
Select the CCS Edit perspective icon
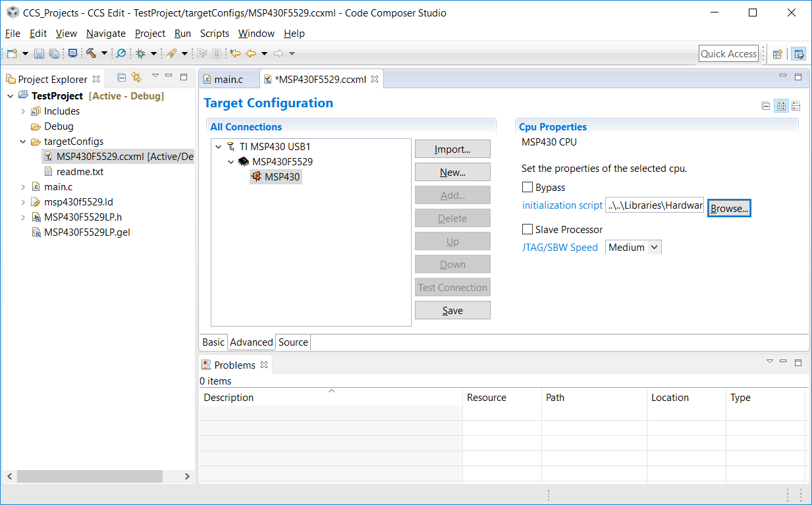[798, 54]
